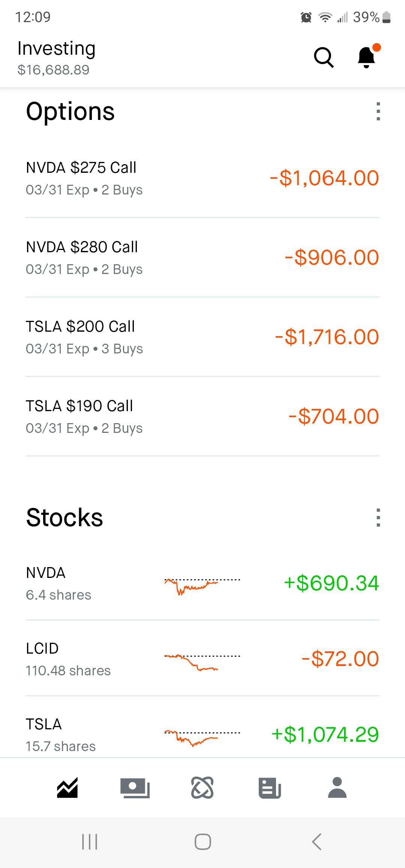Toggle the TSLA +$1,074.29 value display
405x868 pixels.
[x=325, y=735]
